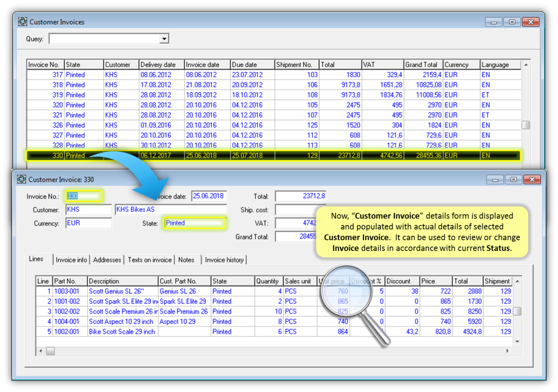Sort invoices by Currency column header
This screenshot has height=392, width=558.
pos(461,65)
